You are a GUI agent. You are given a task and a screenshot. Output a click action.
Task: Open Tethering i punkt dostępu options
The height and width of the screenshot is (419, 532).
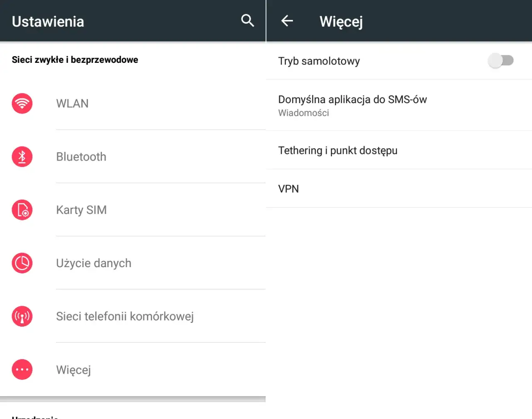pyautogui.click(x=337, y=151)
